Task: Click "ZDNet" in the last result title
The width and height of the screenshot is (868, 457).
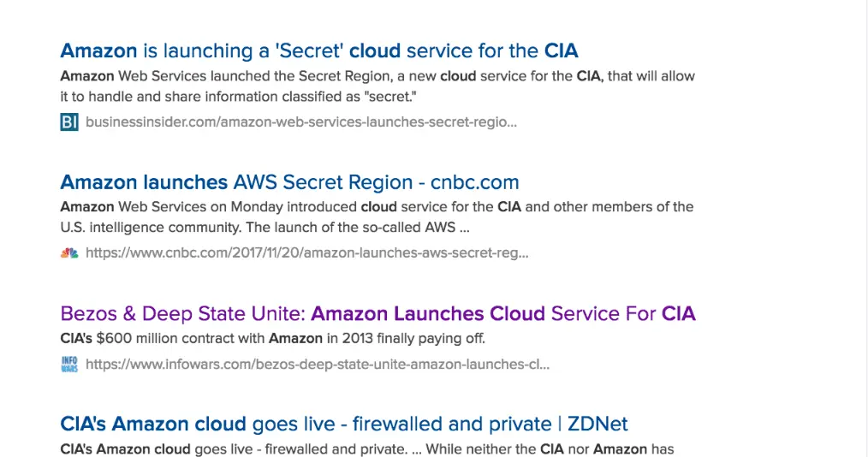Action: tap(597, 424)
